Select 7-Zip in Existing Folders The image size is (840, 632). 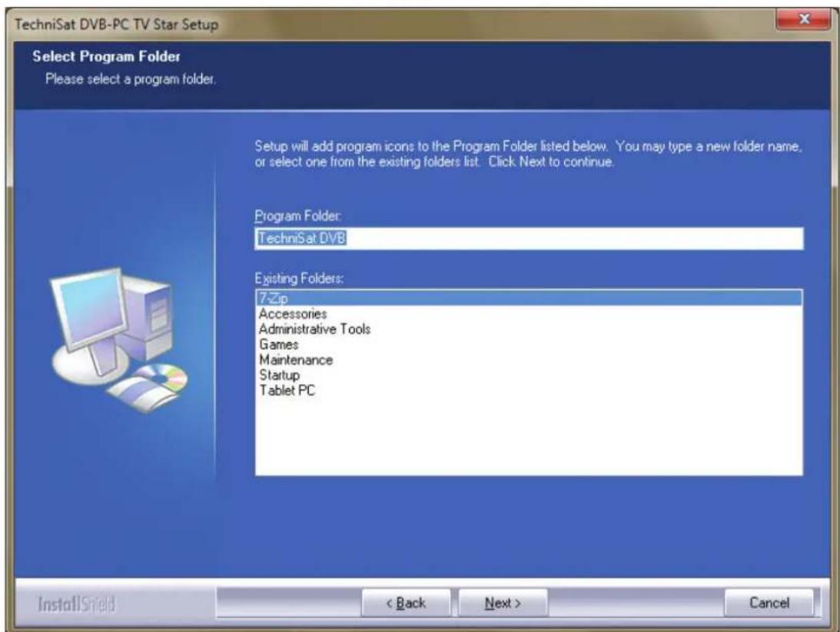529,298
